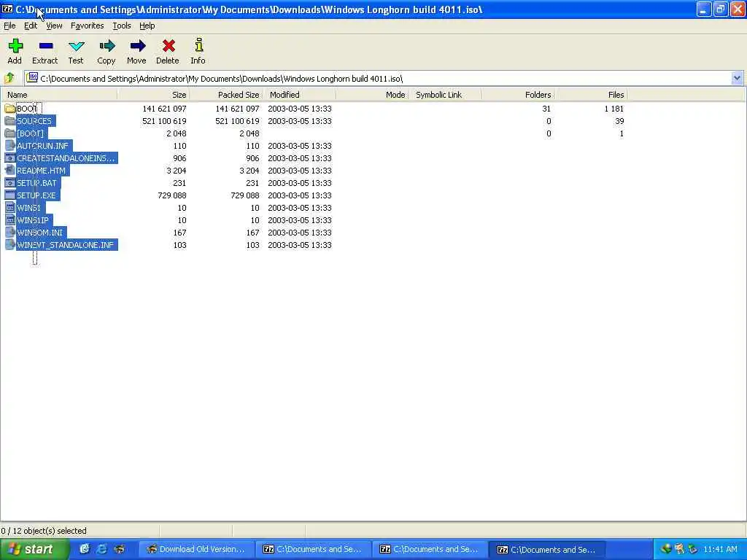Click the SOURCES folder icon
The width and height of the screenshot is (747, 560).
pos(9,121)
